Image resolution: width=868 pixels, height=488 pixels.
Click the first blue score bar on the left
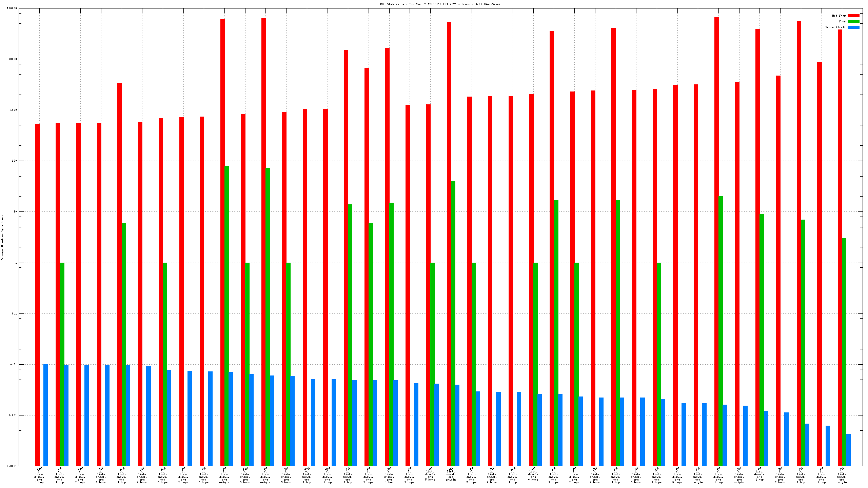[x=45, y=415]
